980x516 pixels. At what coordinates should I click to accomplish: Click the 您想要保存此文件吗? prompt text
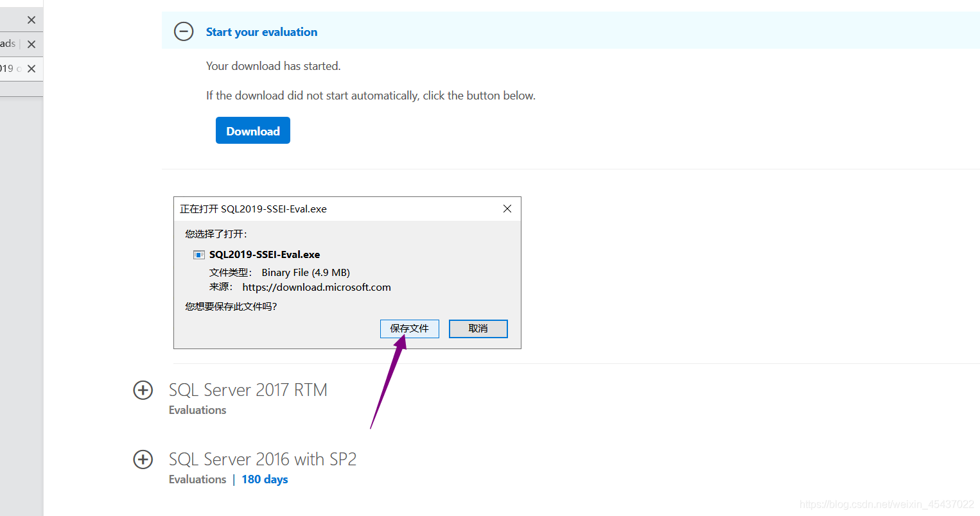[231, 307]
